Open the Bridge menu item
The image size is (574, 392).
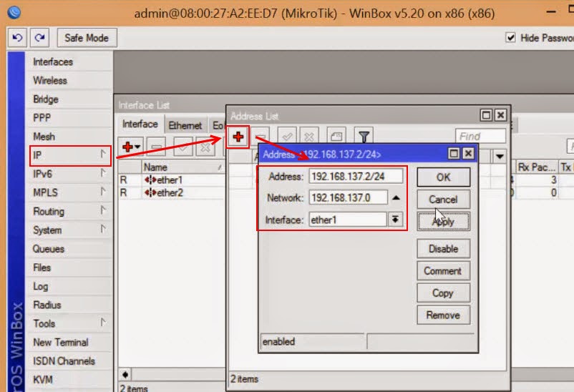pyautogui.click(x=69, y=99)
